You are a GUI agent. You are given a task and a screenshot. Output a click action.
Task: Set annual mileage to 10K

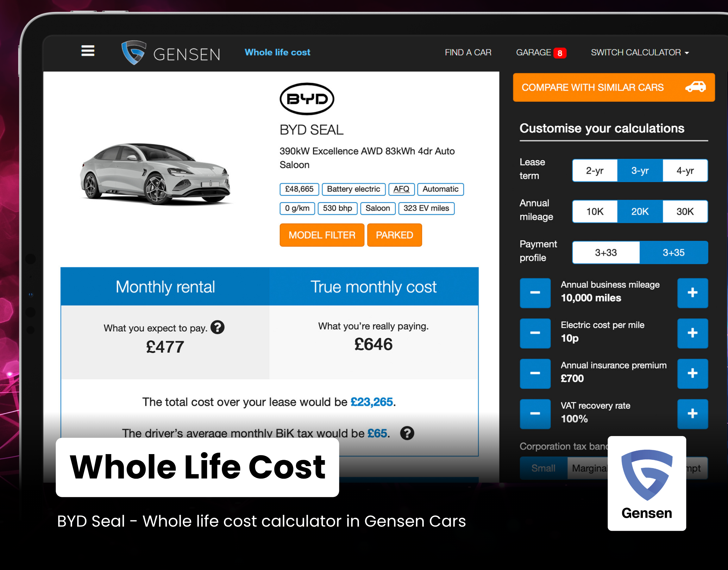tap(595, 212)
